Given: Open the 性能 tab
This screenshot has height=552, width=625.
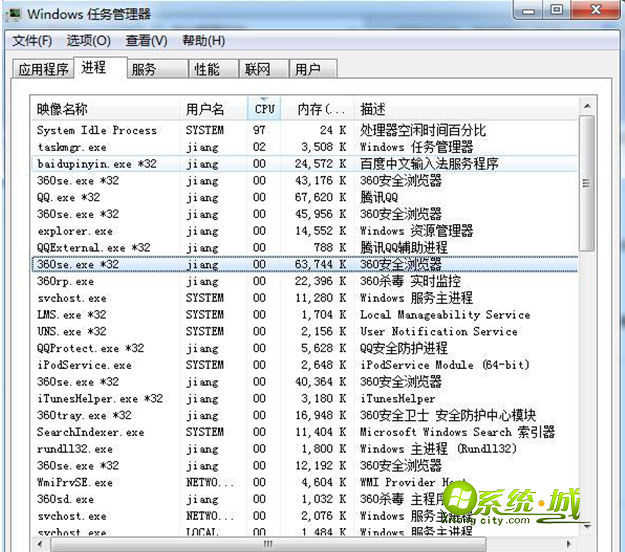Looking at the screenshot, I should pos(214,69).
